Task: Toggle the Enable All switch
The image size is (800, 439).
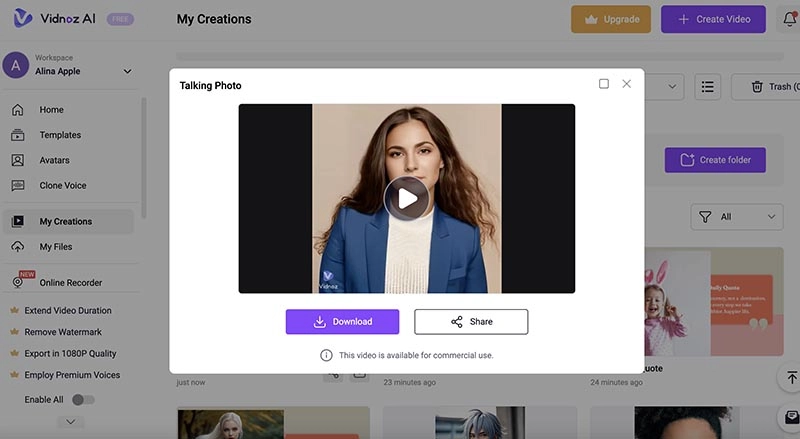Action: 84,400
